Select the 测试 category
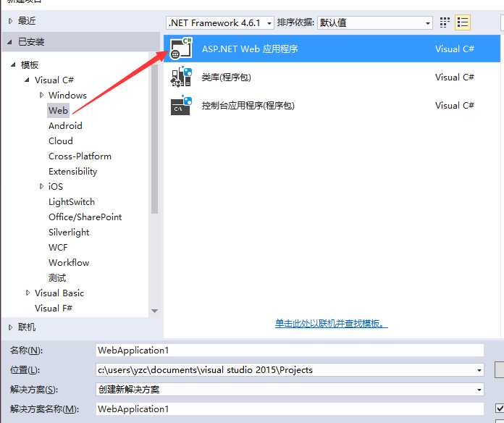Screen dimensions: 504x423 (57, 277)
